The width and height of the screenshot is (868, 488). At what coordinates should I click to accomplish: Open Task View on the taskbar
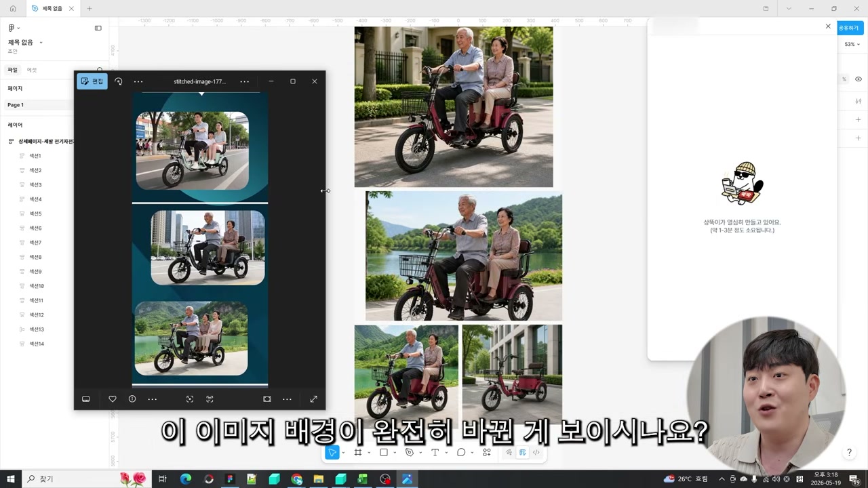[x=163, y=479]
